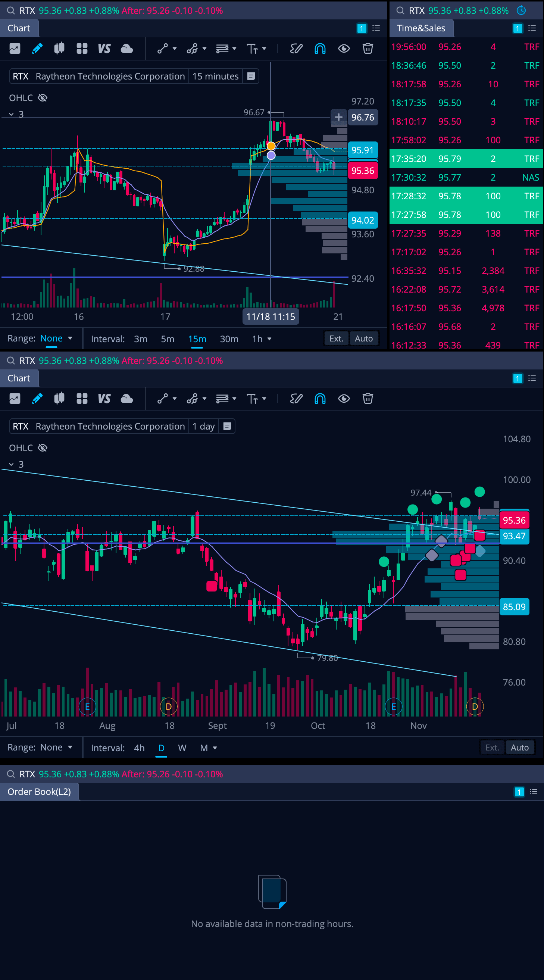Open the Range None dropdown in top chart
Image resolution: width=544 pixels, height=980 pixels.
[56, 338]
